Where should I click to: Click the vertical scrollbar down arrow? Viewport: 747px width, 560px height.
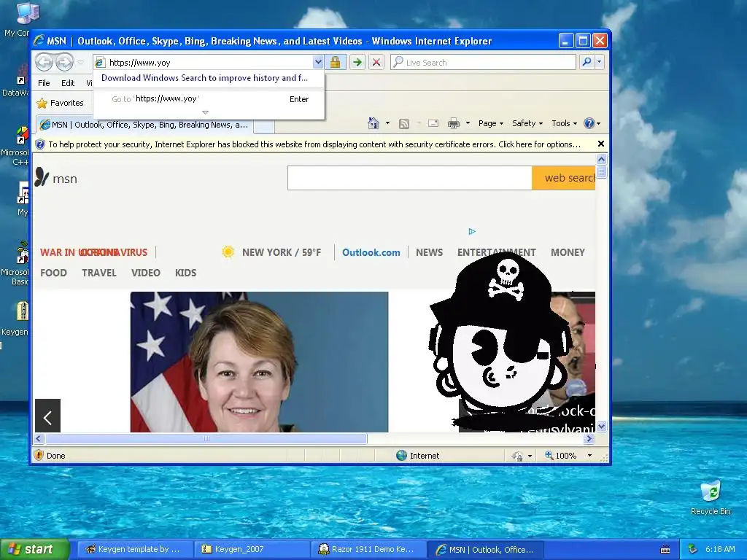pyautogui.click(x=601, y=426)
